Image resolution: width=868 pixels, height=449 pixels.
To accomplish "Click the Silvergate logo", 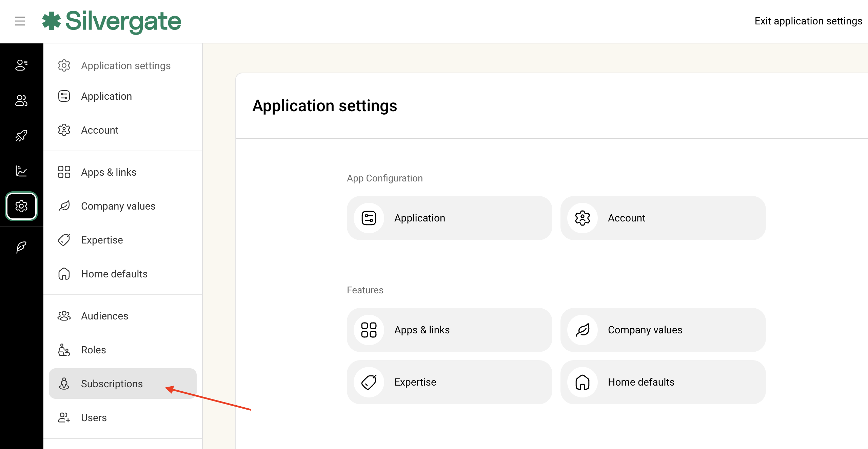I will 112,21.
